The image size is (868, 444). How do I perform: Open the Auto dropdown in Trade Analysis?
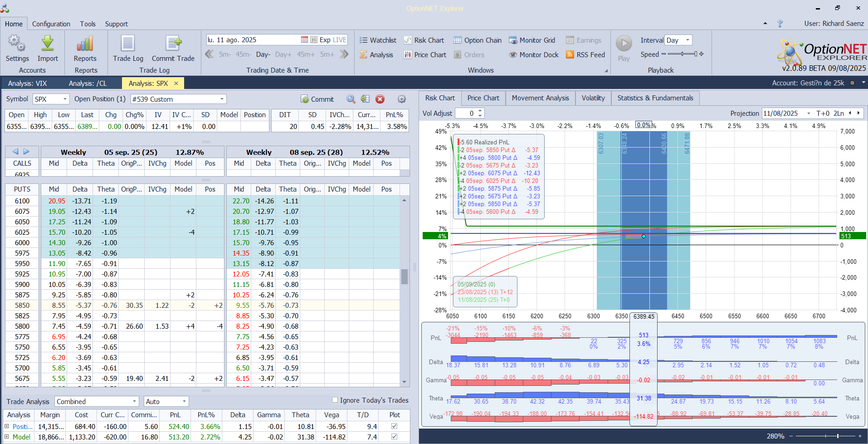pos(184,401)
